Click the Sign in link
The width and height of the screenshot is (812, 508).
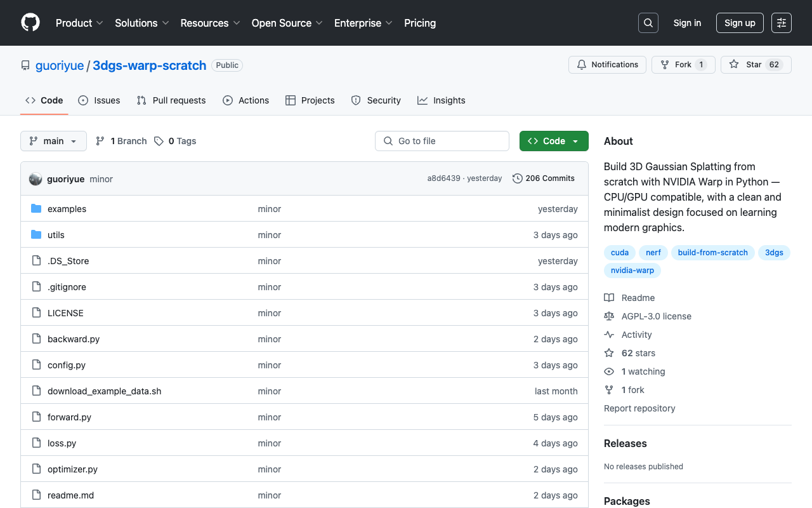[687, 23]
